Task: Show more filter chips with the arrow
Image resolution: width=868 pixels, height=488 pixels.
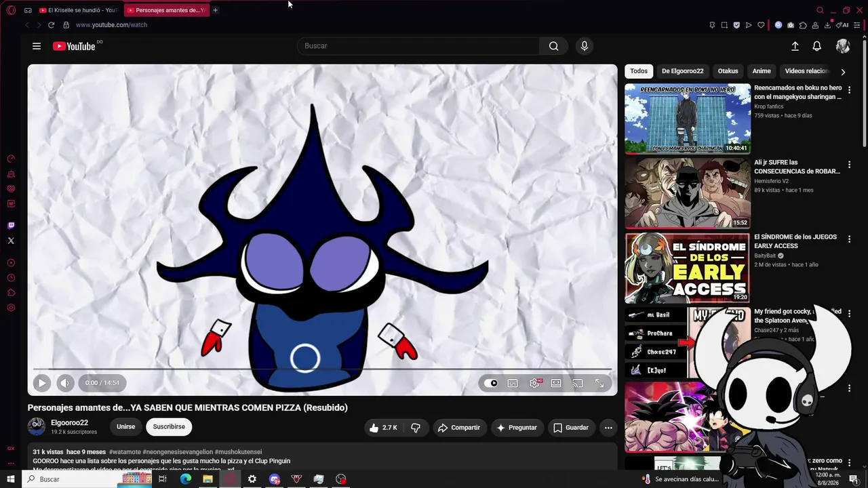Action: click(x=843, y=72)
